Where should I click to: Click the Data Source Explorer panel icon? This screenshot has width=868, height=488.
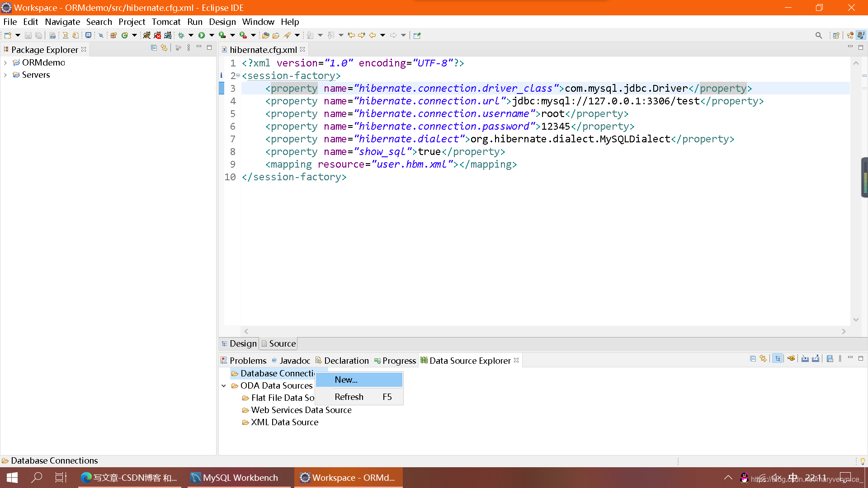pyautogui.click(x=424, y=360)
